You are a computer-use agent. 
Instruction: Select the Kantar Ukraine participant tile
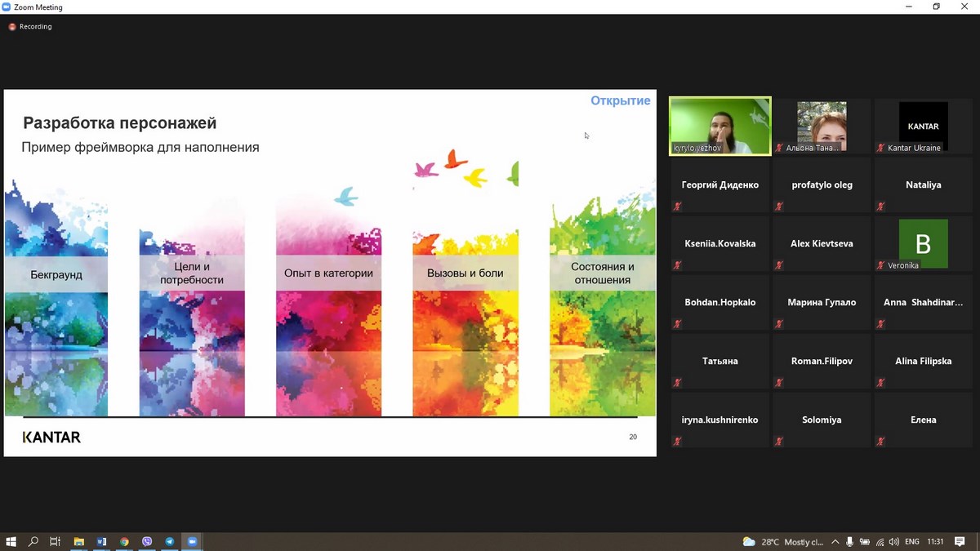coord(923,126)
